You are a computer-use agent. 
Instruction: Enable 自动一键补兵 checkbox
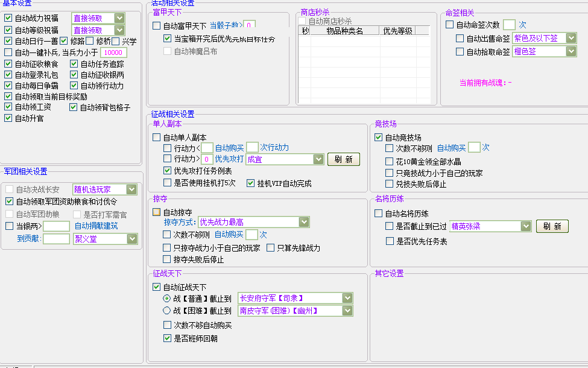coord(8,52)
